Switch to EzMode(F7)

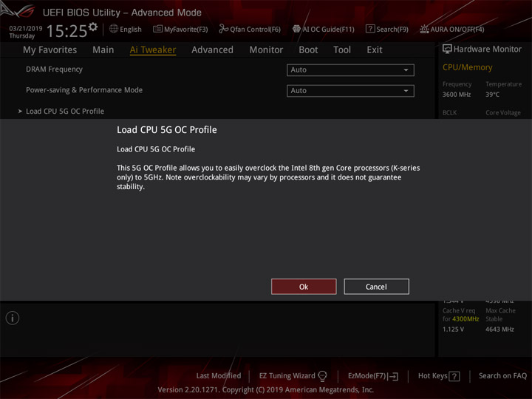[366, 376]
